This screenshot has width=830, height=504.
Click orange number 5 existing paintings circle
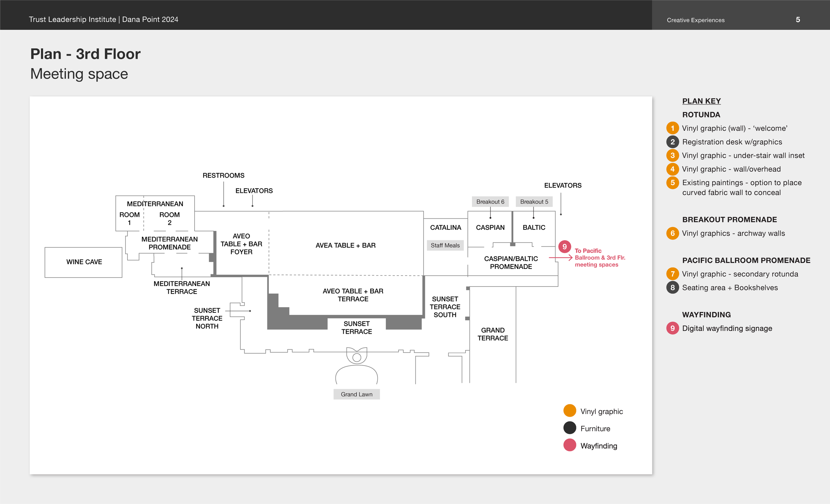(x=672, y=183)
